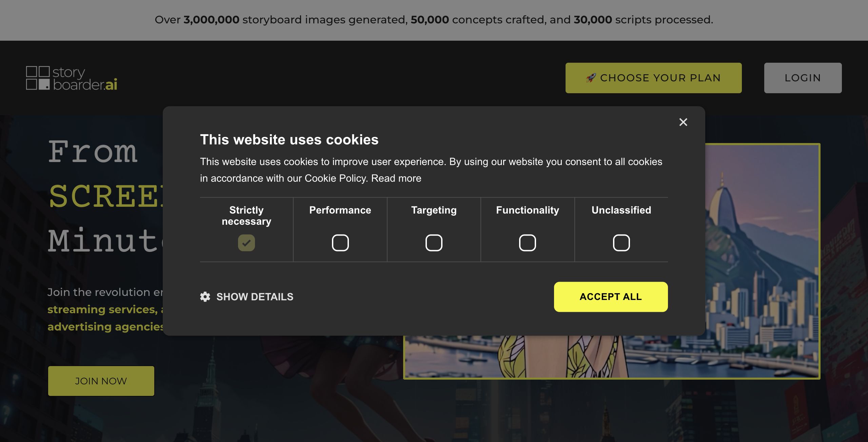The height and width of the screenshot is (442, 868).
Task: Click the Targeting category label
Action: click(434, 210)
